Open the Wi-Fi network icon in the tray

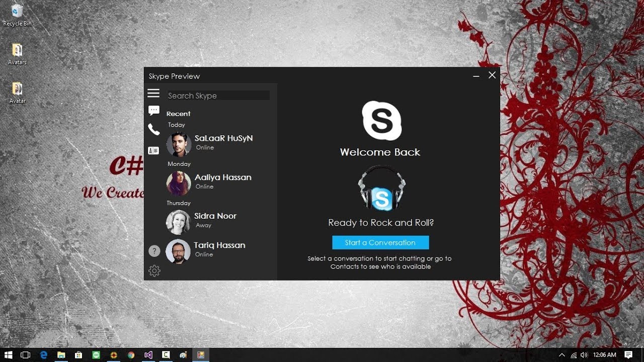[574, 355]
